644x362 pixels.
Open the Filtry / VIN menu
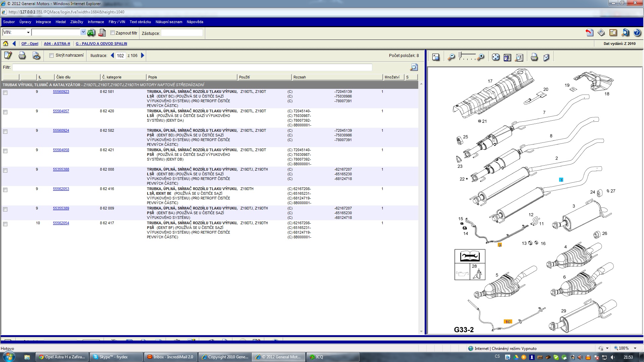[x=117, y=22]
